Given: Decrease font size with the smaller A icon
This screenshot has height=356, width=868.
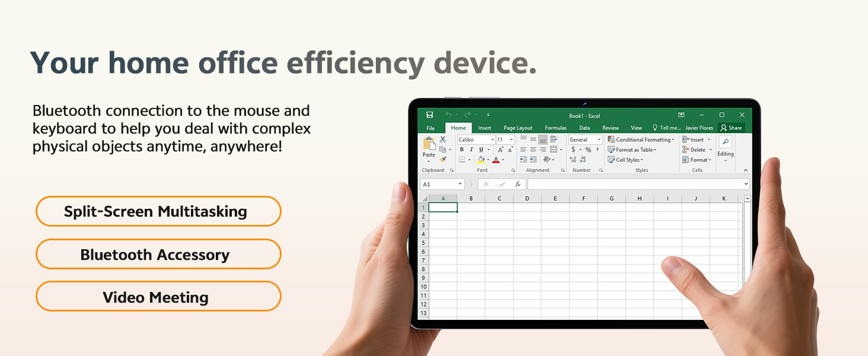Looking at the screenshot, I should (510, 150).
